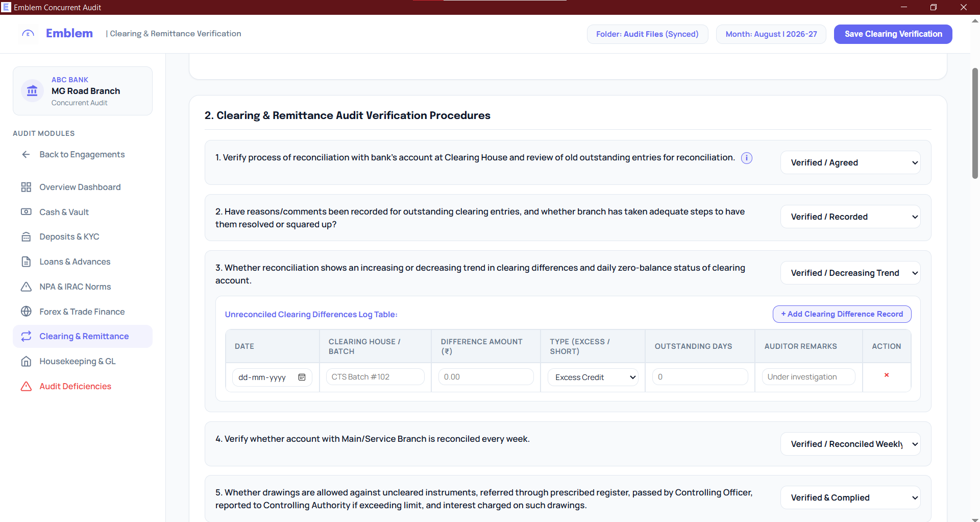The width and height of the screenshot is (980, 522).
Task: Click Month: August 2026-27 button
Action: [771, 34]
